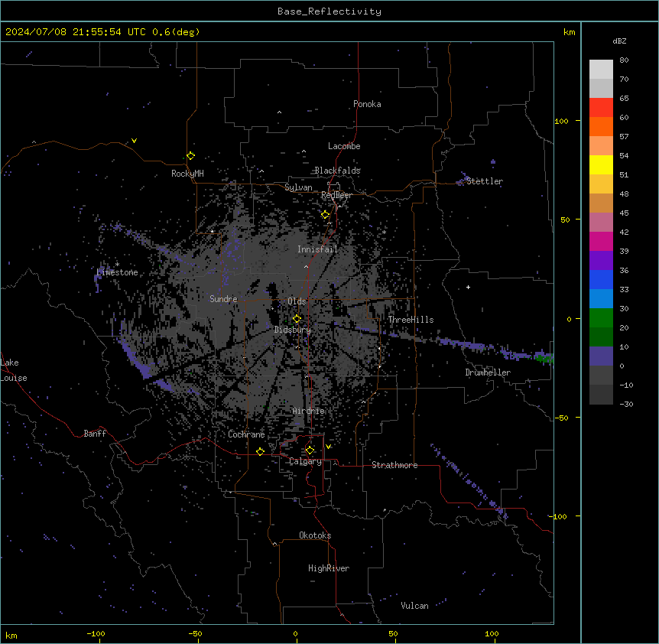Select the km label at bottom left

pos(11,635)
